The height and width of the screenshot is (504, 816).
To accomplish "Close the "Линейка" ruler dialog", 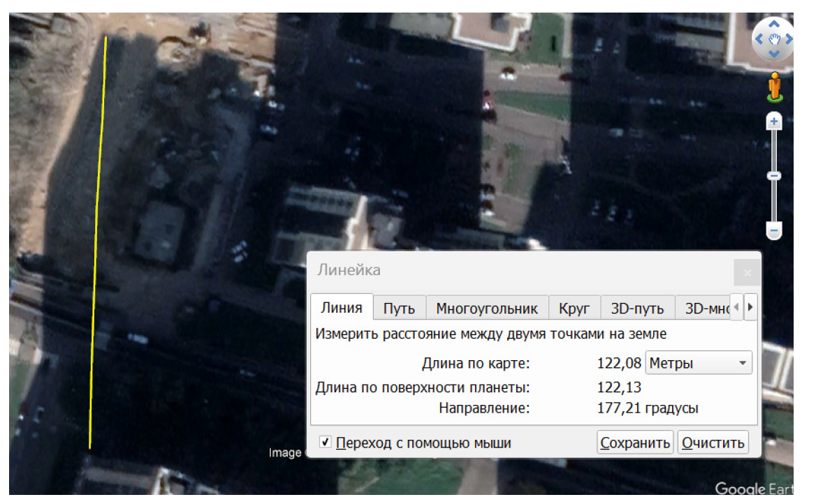I will (747, 272).
